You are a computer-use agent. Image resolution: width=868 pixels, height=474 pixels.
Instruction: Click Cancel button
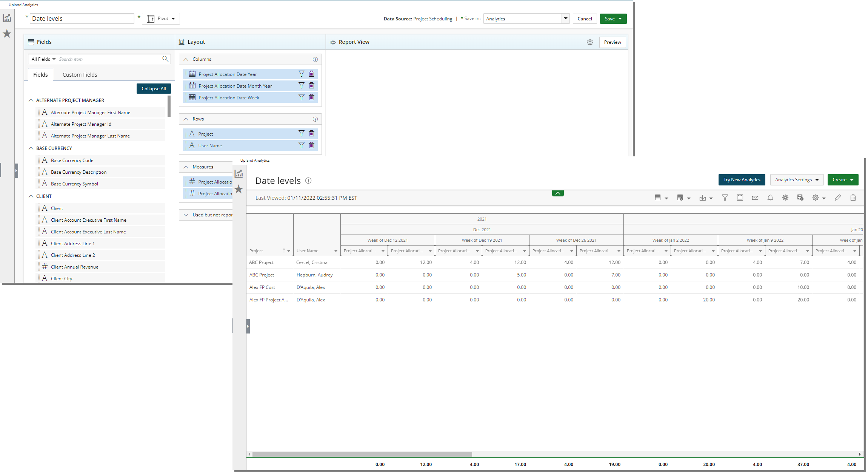click(x=585, y=19)
